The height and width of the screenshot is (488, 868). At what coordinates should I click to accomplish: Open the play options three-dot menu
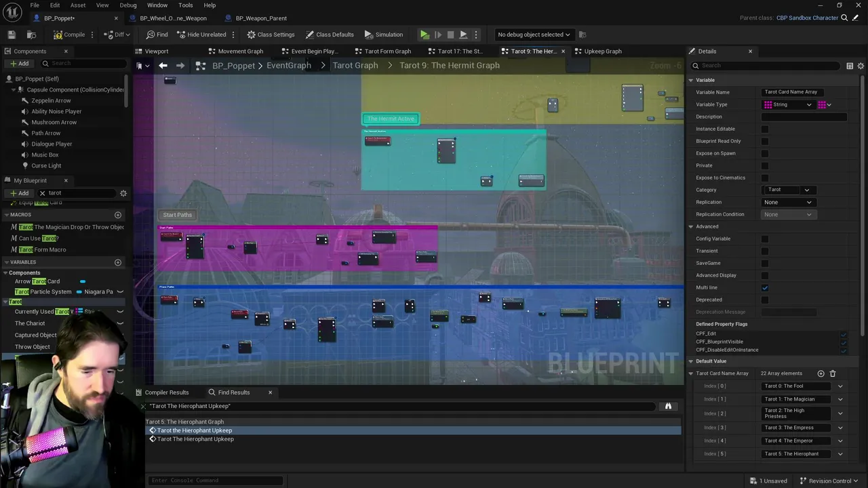(x=475, y=35)
